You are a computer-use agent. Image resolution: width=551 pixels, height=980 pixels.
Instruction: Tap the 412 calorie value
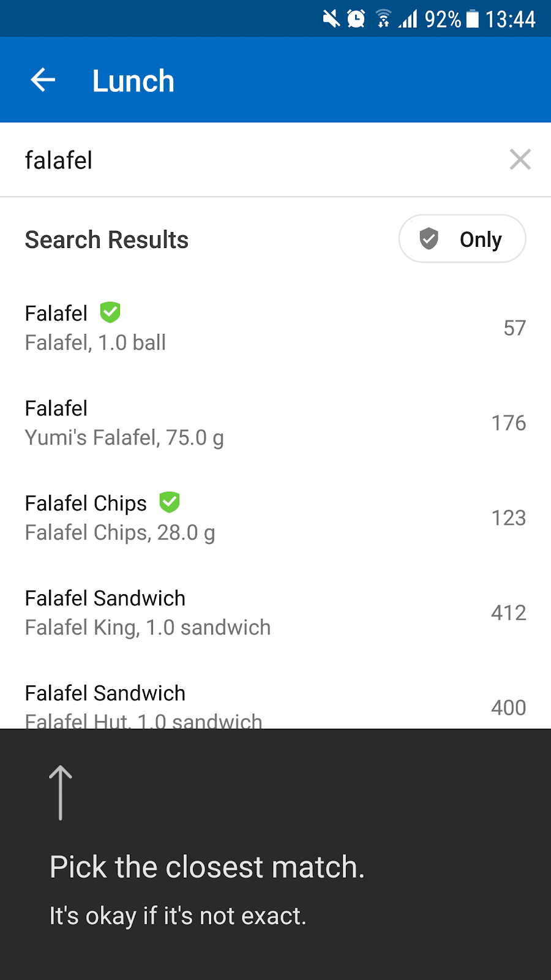[508, 612]
